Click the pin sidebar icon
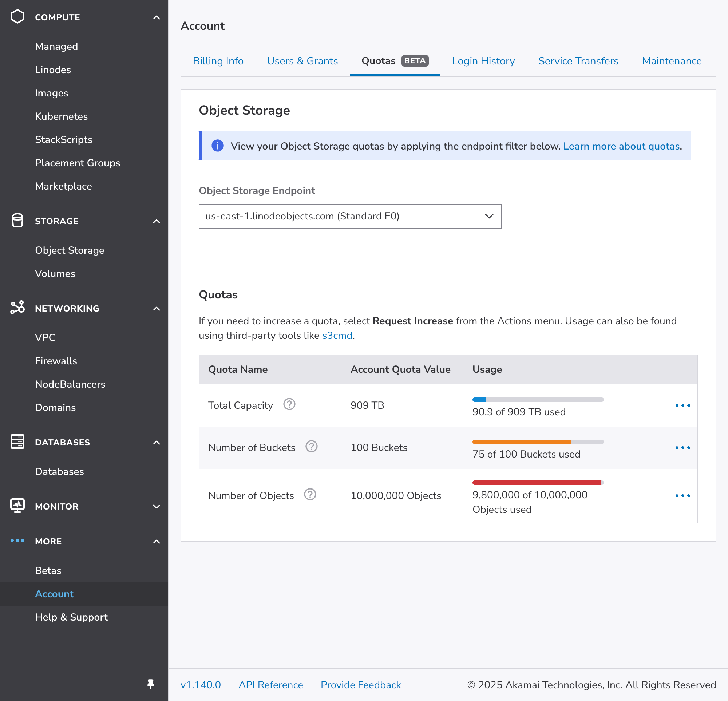This screenshot has width=728, height=701. 150,684
